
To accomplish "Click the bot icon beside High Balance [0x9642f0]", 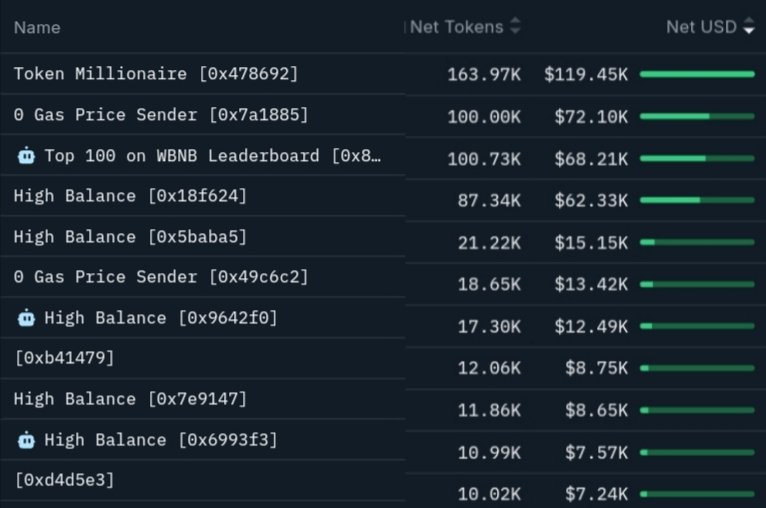I will pyautogui.click(x=27, y=318).
